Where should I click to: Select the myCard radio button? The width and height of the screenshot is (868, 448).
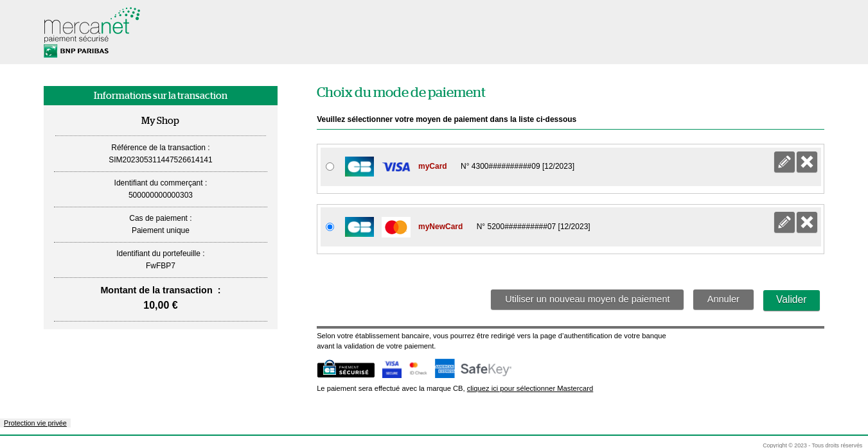click(330, 167)
